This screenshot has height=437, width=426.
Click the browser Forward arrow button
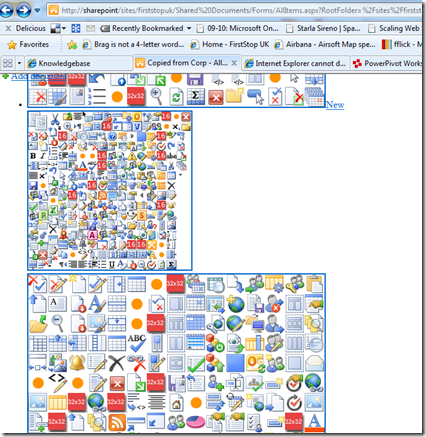click(24, 10)
